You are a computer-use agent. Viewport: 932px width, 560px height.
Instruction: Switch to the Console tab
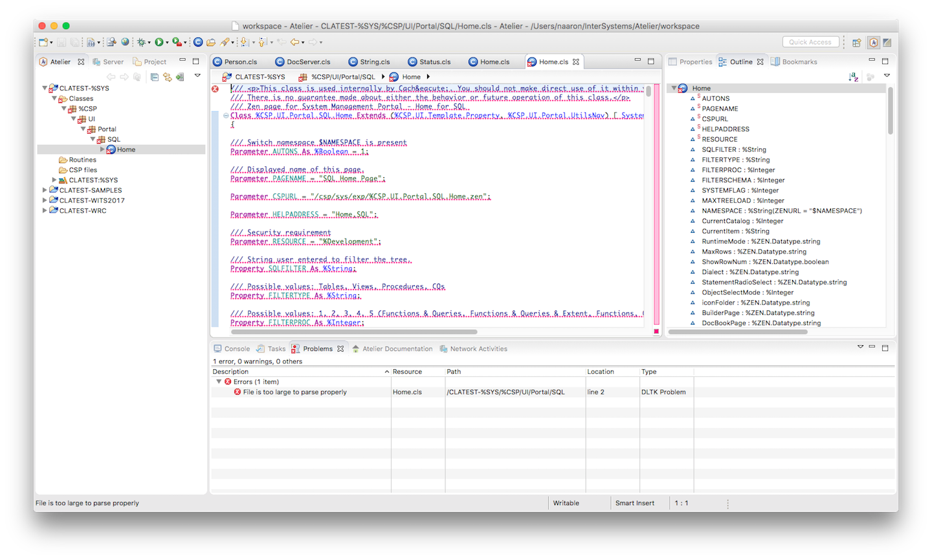click(x=232, y=349)
